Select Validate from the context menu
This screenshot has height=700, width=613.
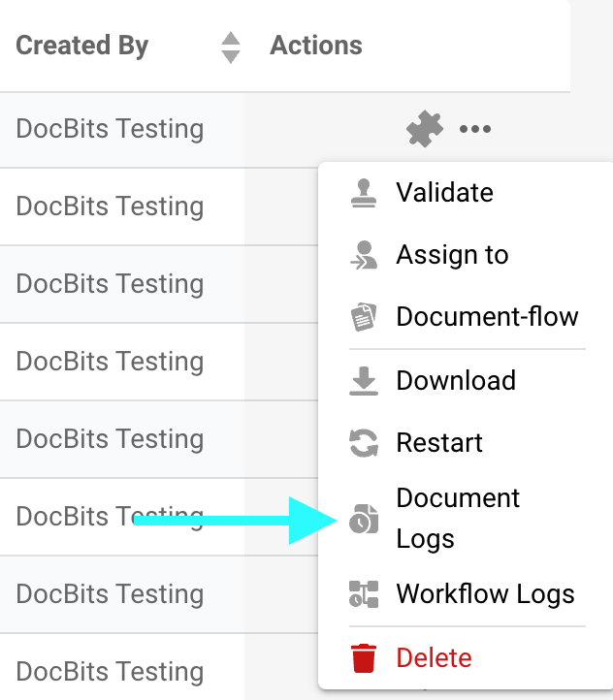444,193
